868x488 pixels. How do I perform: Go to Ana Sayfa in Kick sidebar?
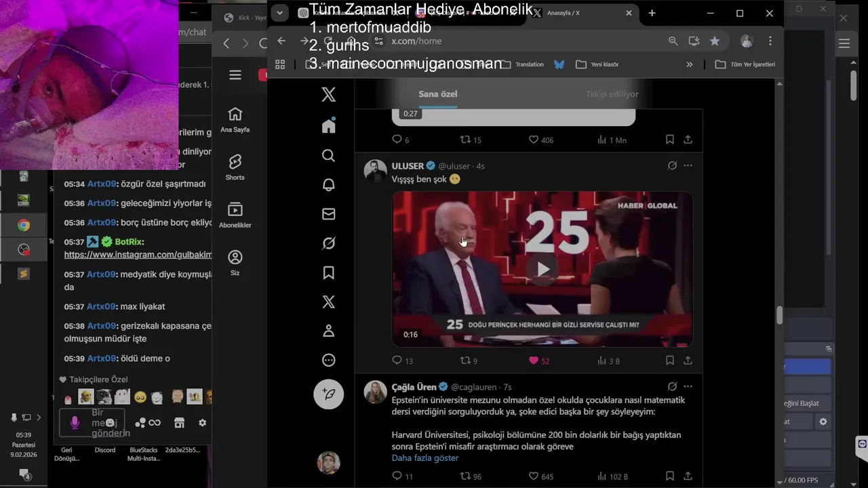tap(235, 120)
